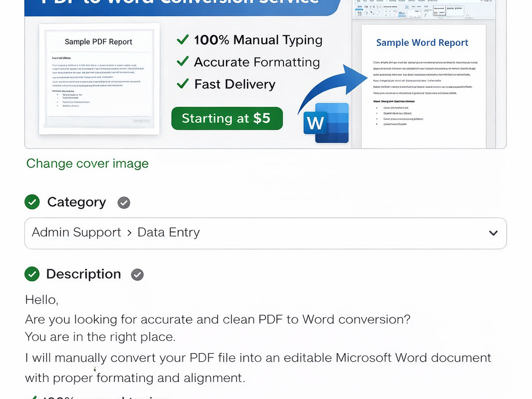Click 'with proper formating and alignment' line
The height and width of the screenshot is (399, 532).
[x=135, y=378]
